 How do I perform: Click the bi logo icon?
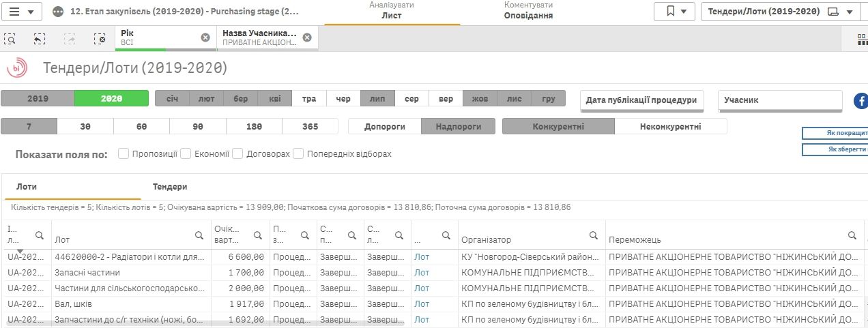tap(17, 68)
